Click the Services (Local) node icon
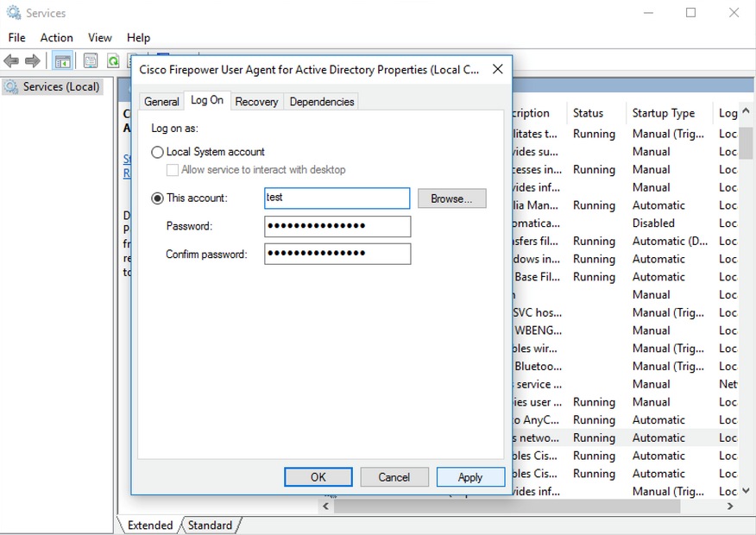Image resolution: width=756 pixels, height=535 pixels. (11, 86)
